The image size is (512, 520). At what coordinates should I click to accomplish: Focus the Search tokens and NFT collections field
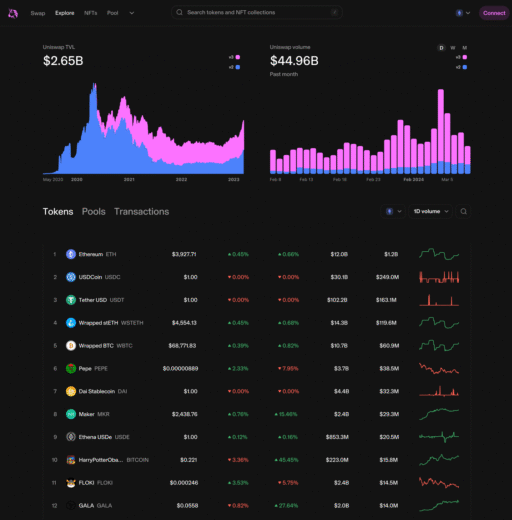257,12
